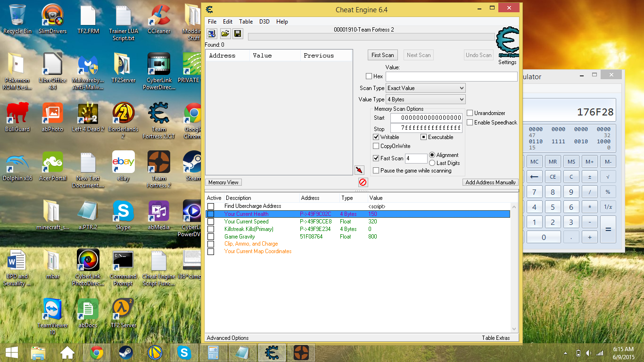Click the red clear list icon
This screenshot has height=362, width=644.
[363, 182]
